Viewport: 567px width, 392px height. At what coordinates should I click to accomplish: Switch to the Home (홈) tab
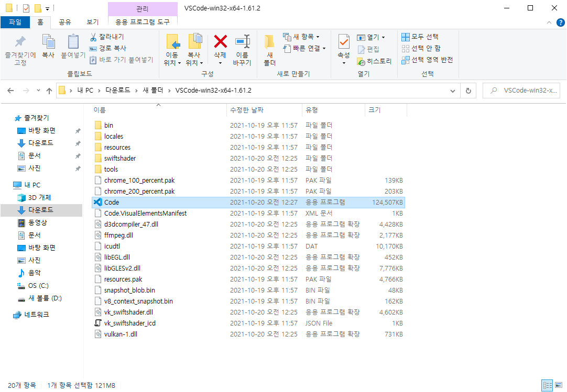point(40,22)
